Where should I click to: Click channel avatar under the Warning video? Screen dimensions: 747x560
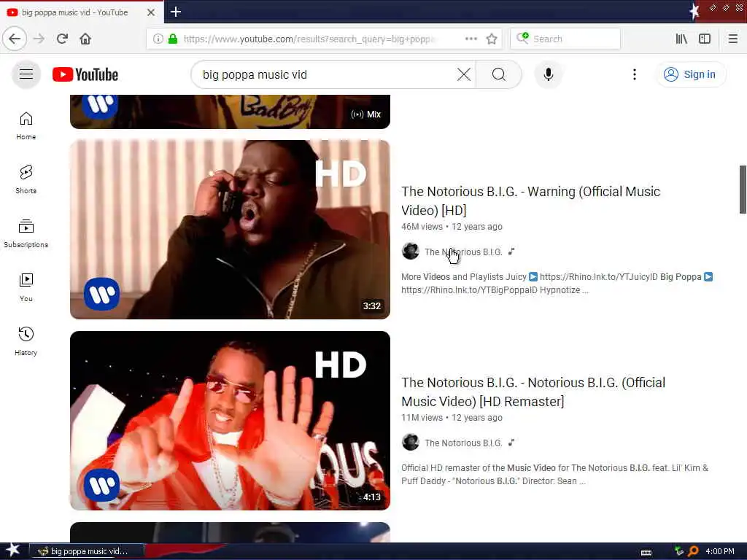point(410,251)
